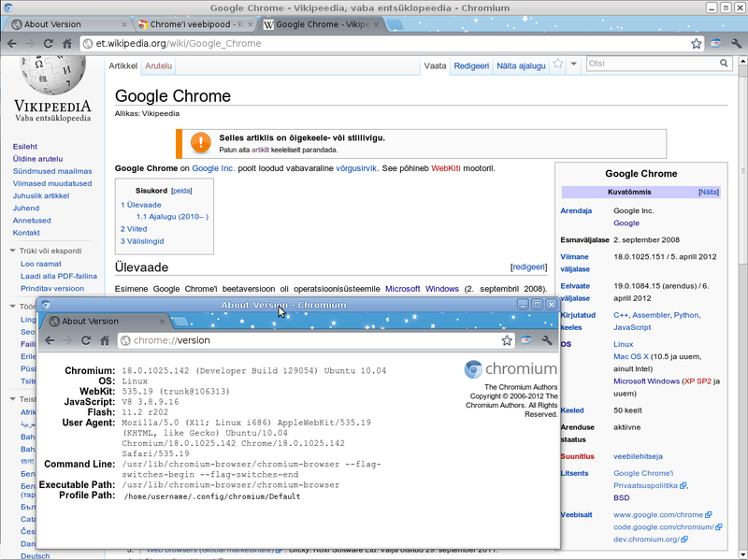
Task: Close the About Version tab in main window
Action: pyautogui.click(x=124, y=24)
